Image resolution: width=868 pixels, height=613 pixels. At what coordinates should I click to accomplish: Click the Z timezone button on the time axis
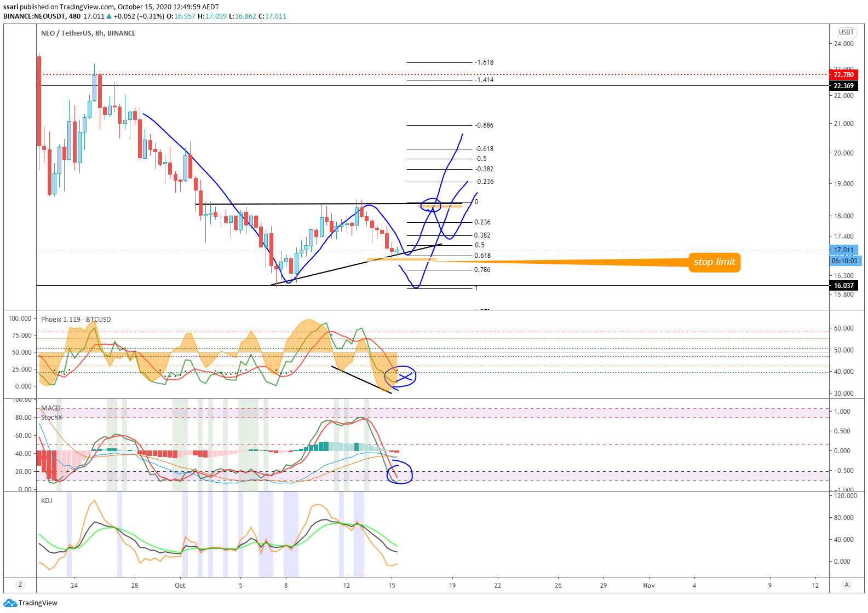(20, 585)
